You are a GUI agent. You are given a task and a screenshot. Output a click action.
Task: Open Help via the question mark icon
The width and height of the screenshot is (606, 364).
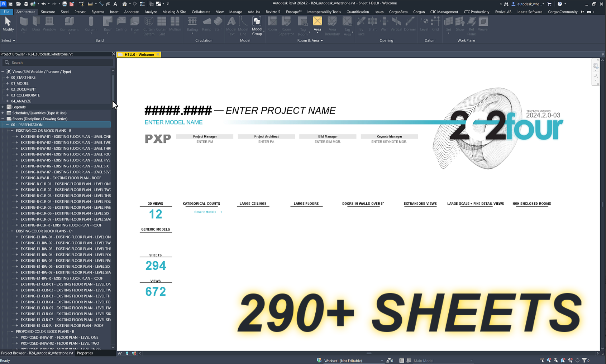click(x=560, y=4)
